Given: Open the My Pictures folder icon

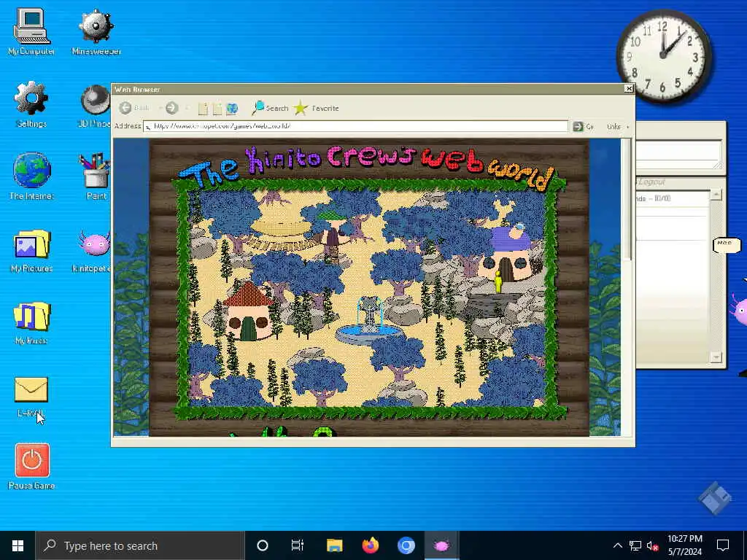Looking at the screenshot, I should point(31,251).
